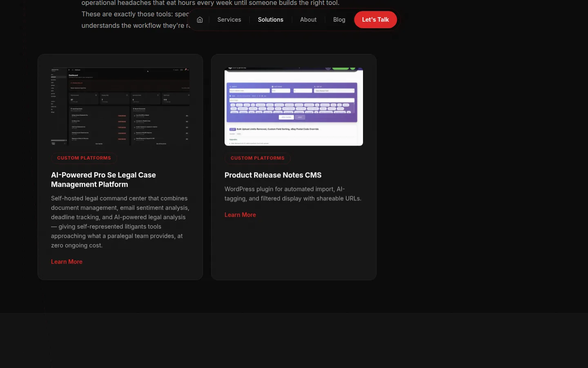Click the search input in the CMS filter panel
The width and height of the screenshot is (588, 368).
(249, 91)
